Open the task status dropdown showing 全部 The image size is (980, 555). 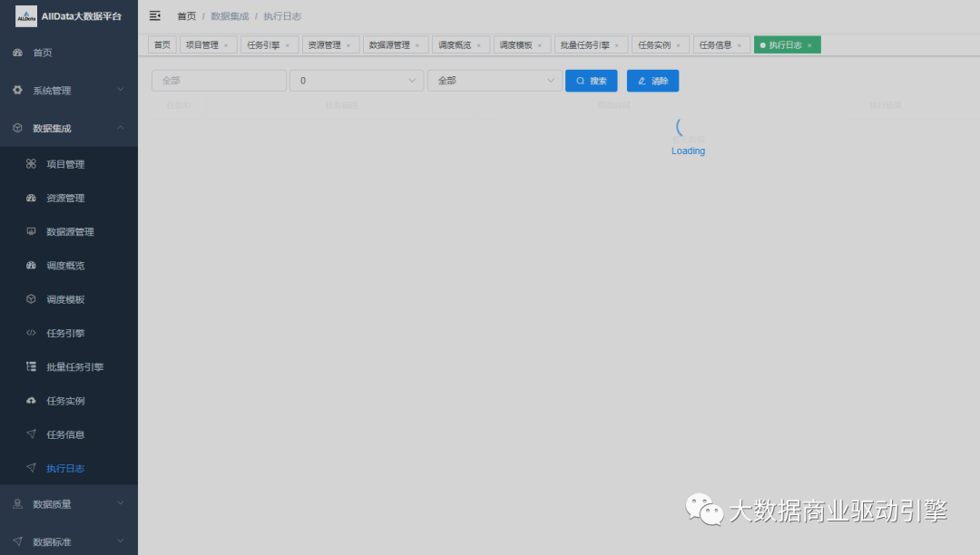tap(495, 80)
